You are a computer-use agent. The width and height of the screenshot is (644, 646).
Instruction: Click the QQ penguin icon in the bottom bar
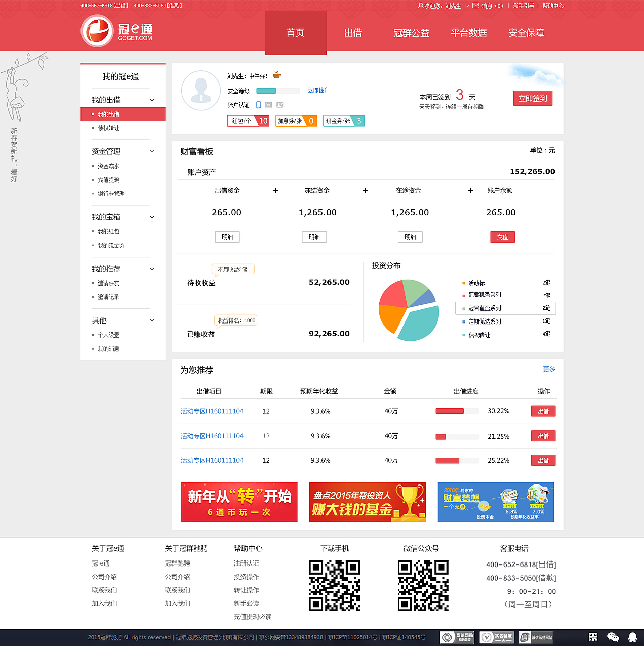pos(631,637)
